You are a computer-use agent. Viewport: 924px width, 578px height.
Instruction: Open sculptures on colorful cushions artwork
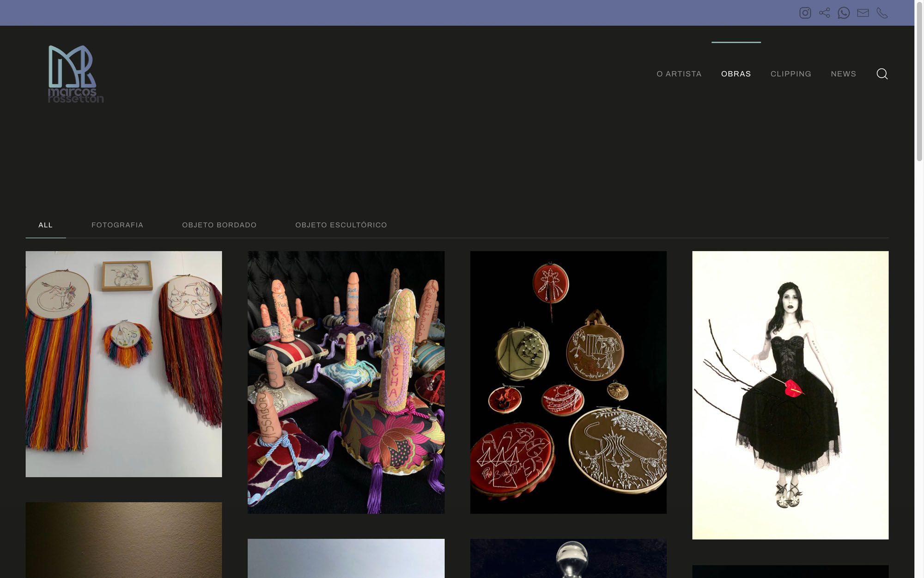[x=346, y=382]
